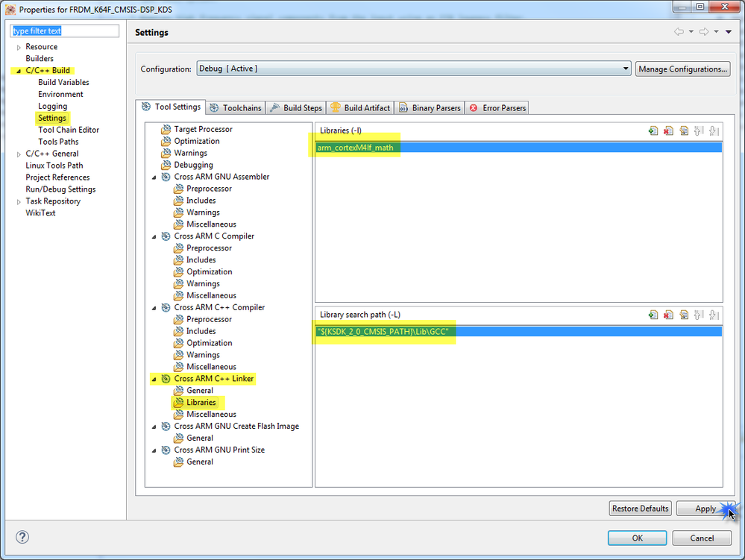Switch to the Build Artifact tab
This screenshot has width=745, height=560.
(361, 108)
